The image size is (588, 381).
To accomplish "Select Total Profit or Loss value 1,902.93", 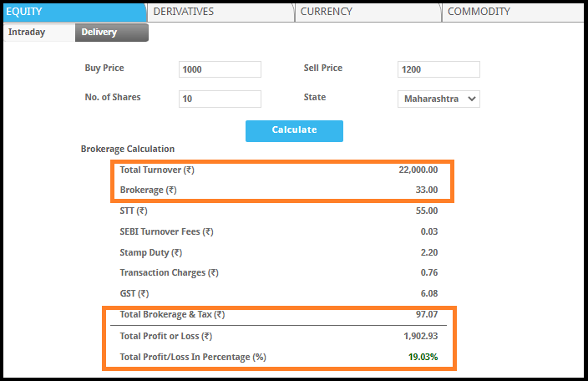I will (420, 336).
